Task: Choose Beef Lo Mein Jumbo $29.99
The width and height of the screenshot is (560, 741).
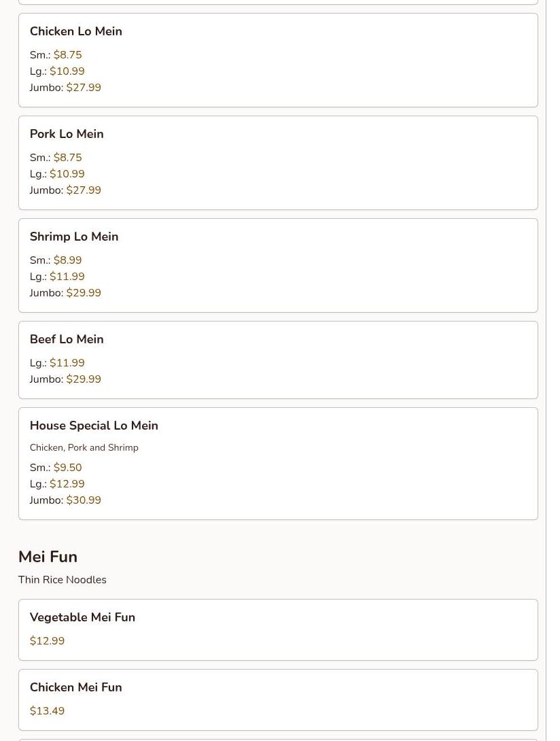Action: 83,379
